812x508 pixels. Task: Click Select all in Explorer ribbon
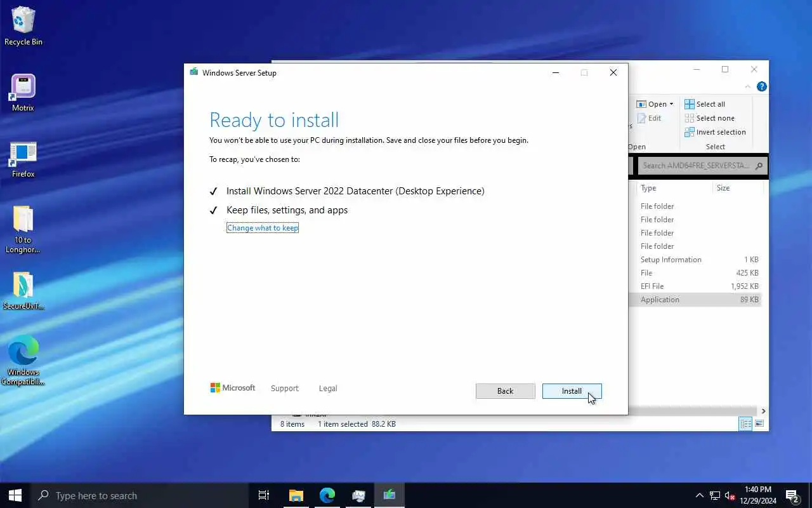[x=704, y=104]
